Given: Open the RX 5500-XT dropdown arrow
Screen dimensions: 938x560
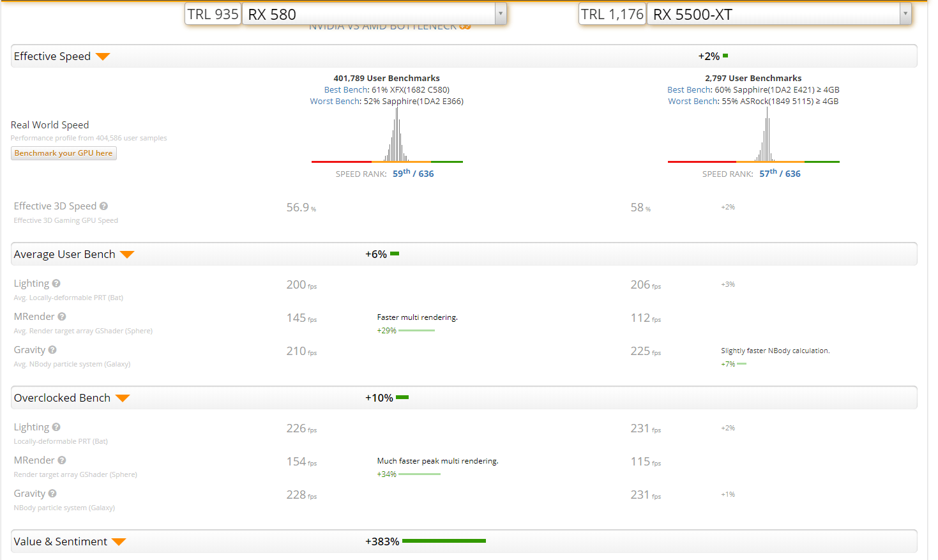Looking at the screenshot, I should tap(905, 13).
